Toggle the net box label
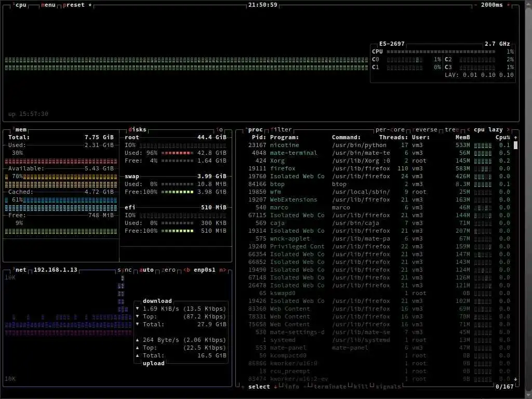532x399 pixels. pos(20,270)
